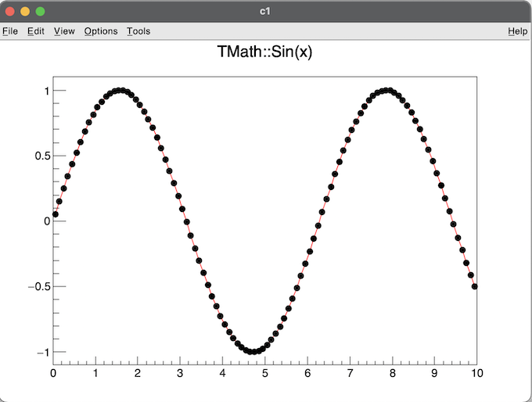Open the Options menu

(101, 31)
